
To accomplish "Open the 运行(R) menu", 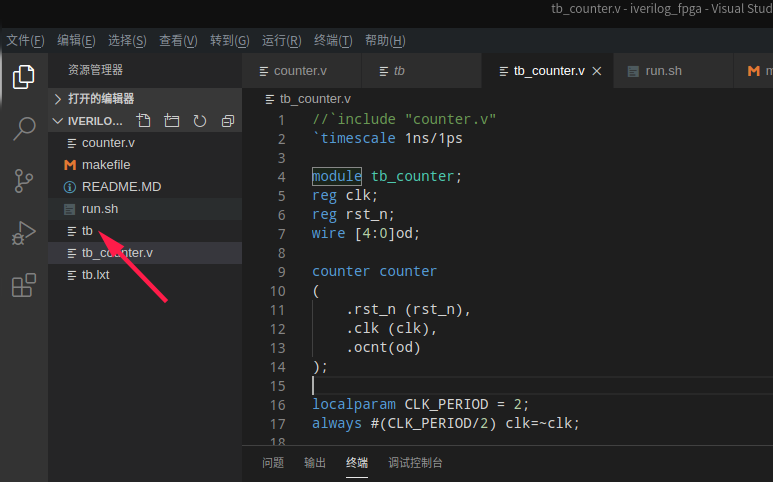I will tap(281, 40).
